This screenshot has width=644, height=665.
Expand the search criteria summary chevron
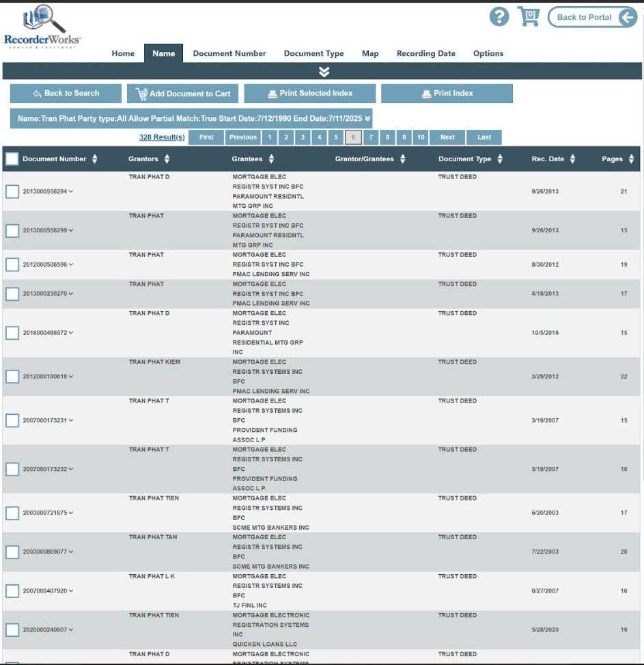point(367,119)
